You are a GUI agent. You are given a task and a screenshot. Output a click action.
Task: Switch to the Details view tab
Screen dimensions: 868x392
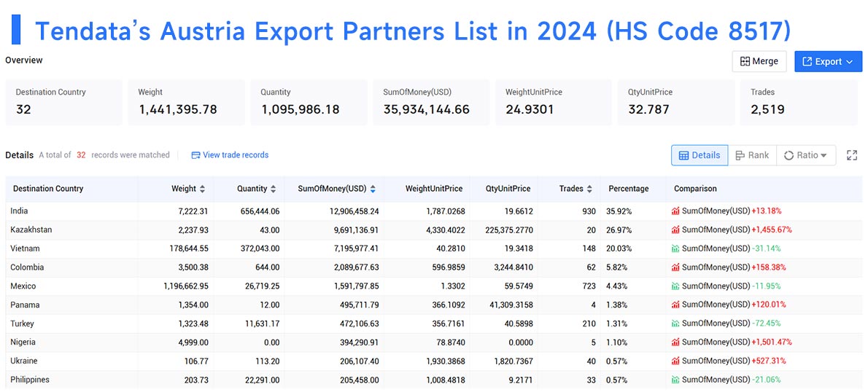coord(700,155)
